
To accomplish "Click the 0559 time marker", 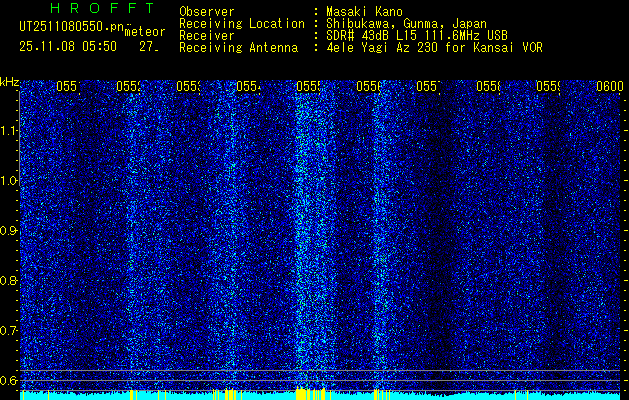I will coord(549,86).
